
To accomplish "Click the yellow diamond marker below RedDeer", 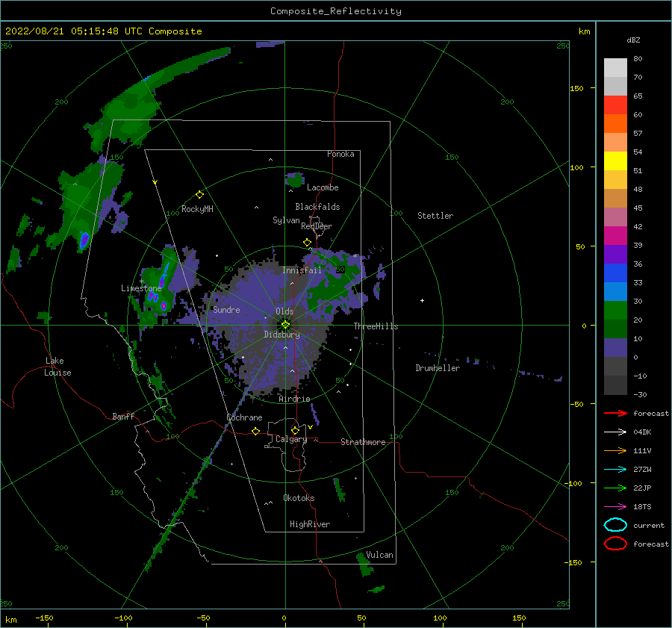I will [308, 243].
